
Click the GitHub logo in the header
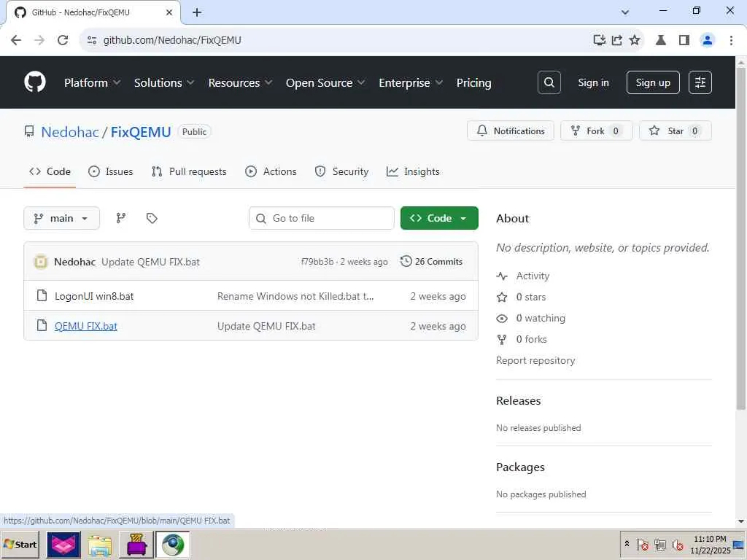click(x=35, y=82)
